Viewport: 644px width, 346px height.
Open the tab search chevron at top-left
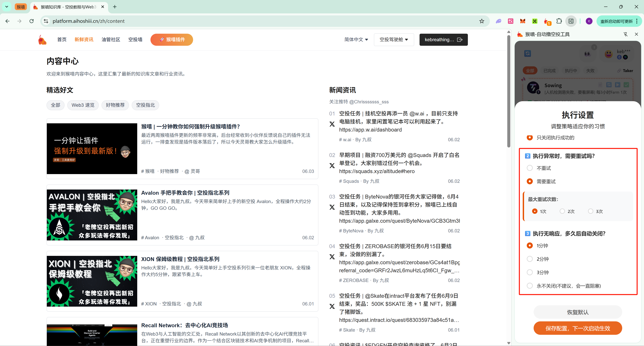coord(7,7)
